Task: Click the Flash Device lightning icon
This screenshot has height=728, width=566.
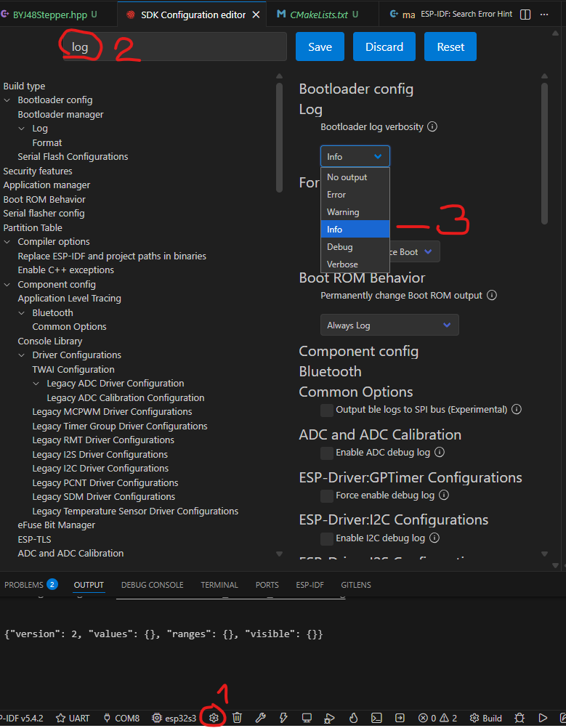Action: coord(283,718)
